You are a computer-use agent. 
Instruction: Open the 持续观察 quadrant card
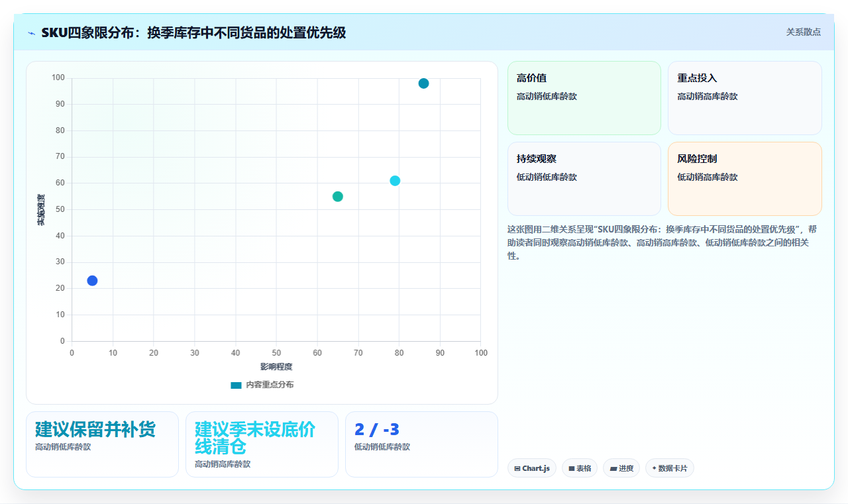click(x=584, y=179)
